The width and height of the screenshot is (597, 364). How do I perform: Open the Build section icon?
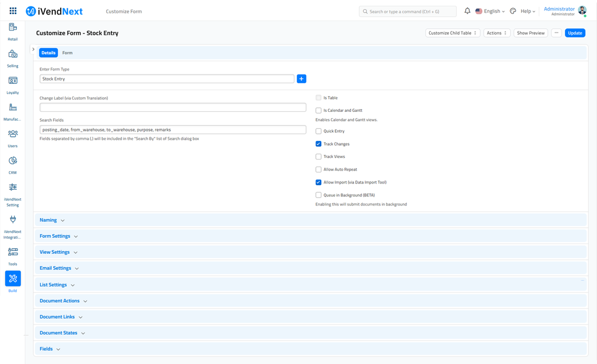click(12, 279)
